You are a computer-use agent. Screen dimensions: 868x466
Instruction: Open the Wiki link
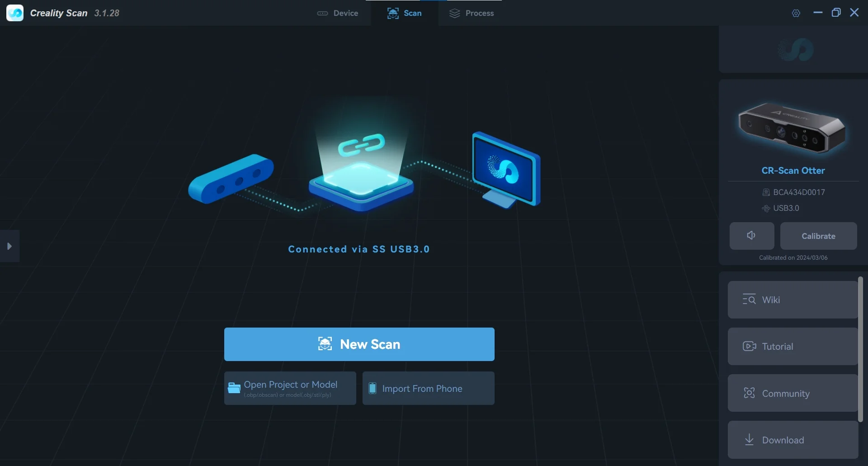point(793,300)
